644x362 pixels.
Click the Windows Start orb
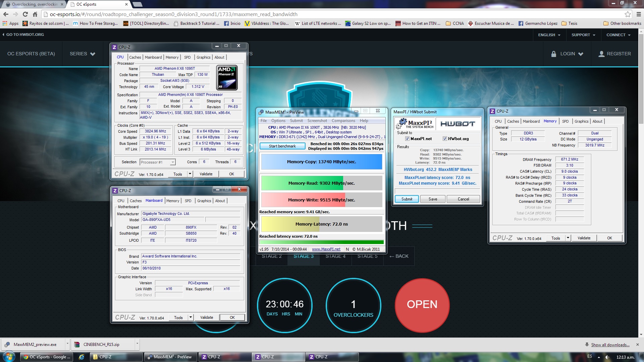click(x=9, y=357)
